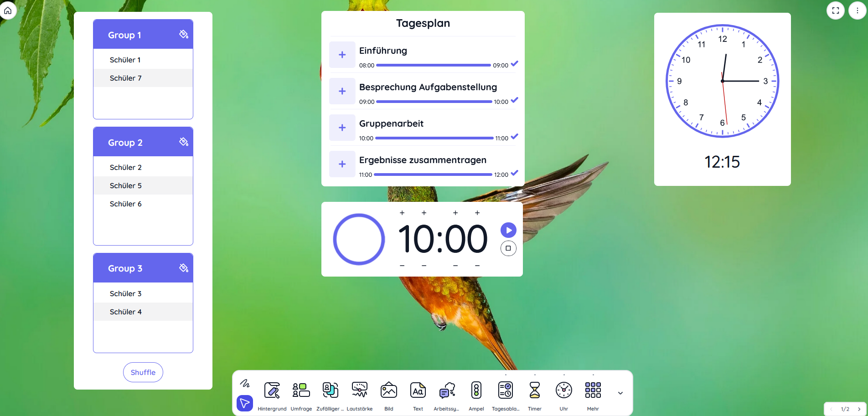
Task: Insert a Text widget
Action: pyautogui.click(x=418, y=390)
